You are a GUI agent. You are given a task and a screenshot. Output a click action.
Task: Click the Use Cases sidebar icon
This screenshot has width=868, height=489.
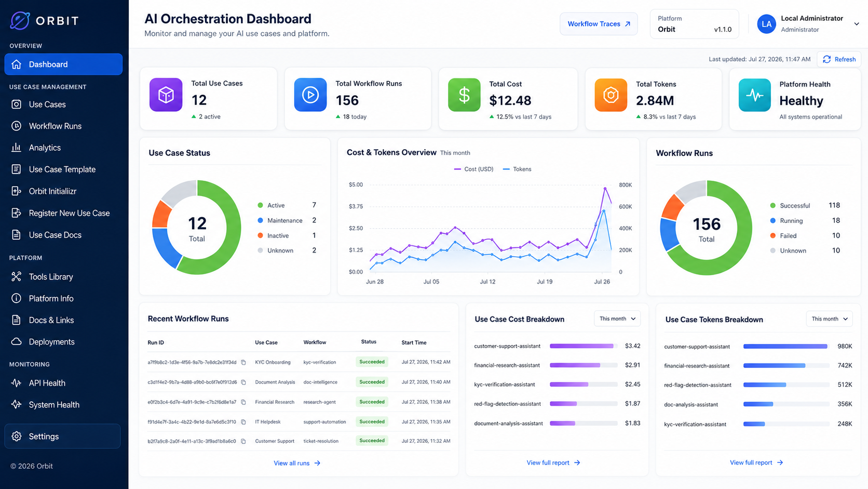click(17, 104)
